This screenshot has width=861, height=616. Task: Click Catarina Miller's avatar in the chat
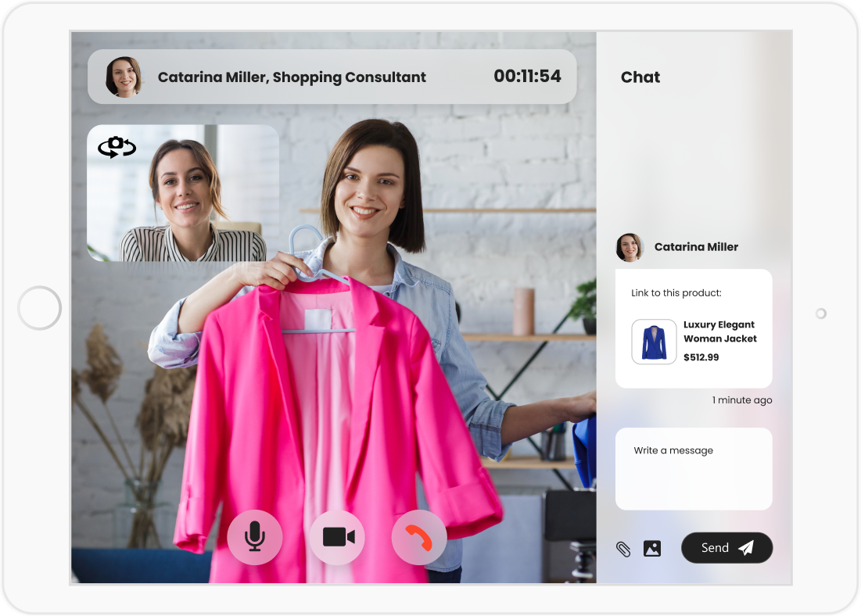(629, 247)
